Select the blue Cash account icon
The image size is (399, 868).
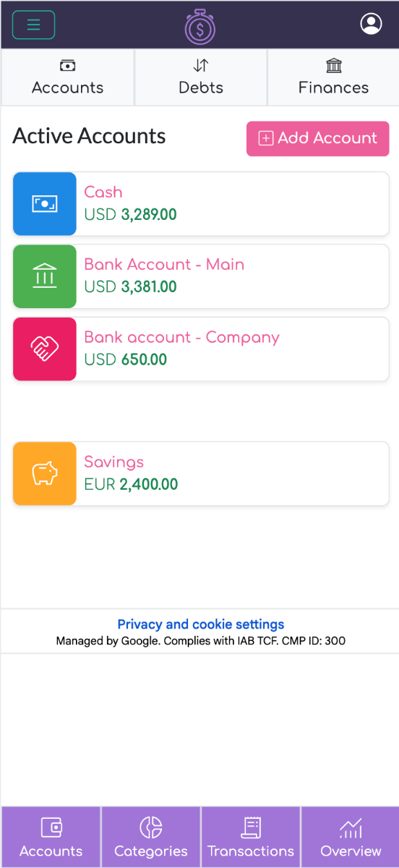click(45, 204)
